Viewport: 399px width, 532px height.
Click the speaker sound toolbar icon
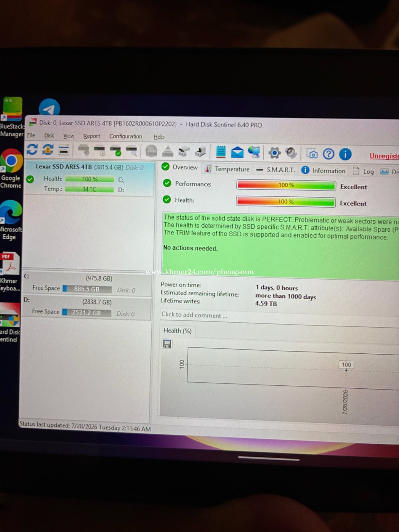291,153
